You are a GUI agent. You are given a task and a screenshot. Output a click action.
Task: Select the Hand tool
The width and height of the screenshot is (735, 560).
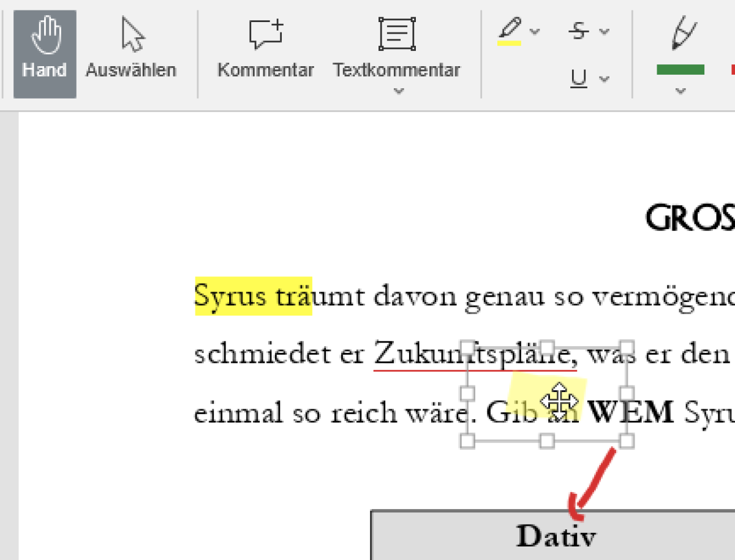pyautogui.click(x=45, y=54)
